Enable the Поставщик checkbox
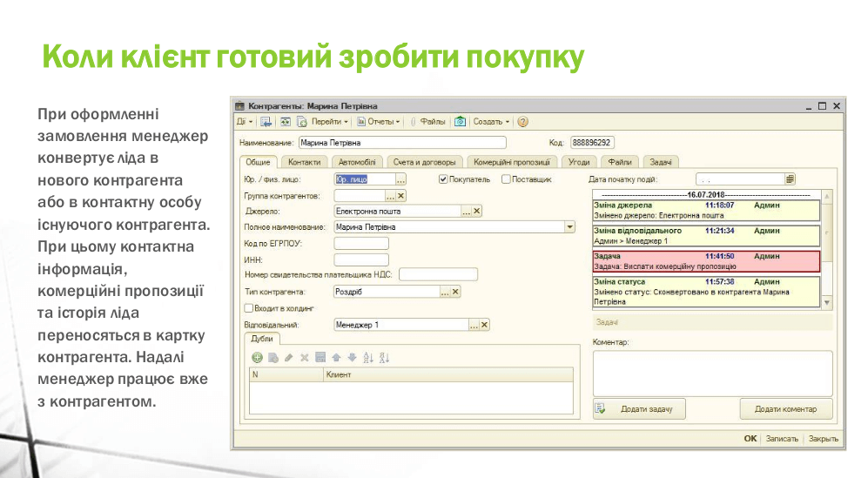868x478 pixels. coord(506,179)
